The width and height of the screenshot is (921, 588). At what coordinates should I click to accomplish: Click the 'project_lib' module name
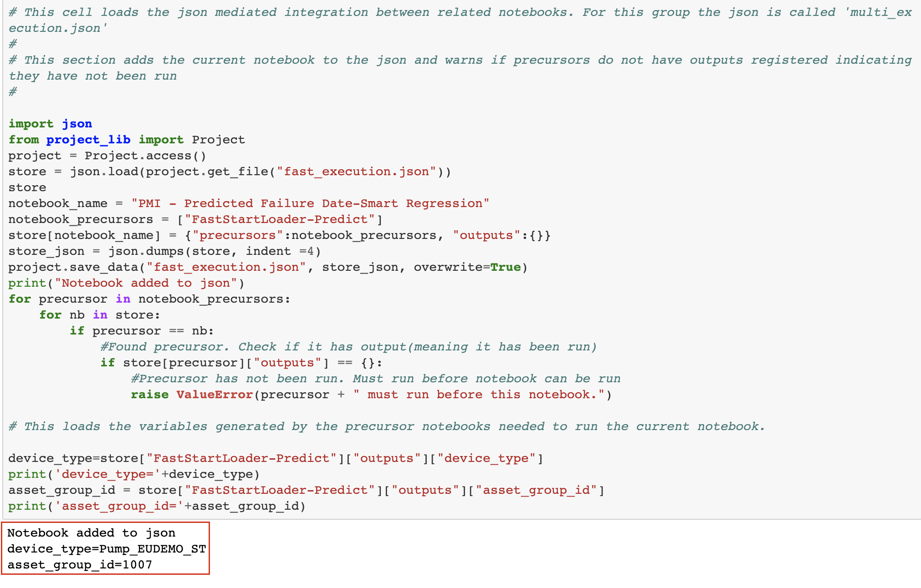(x=88, y=140)
